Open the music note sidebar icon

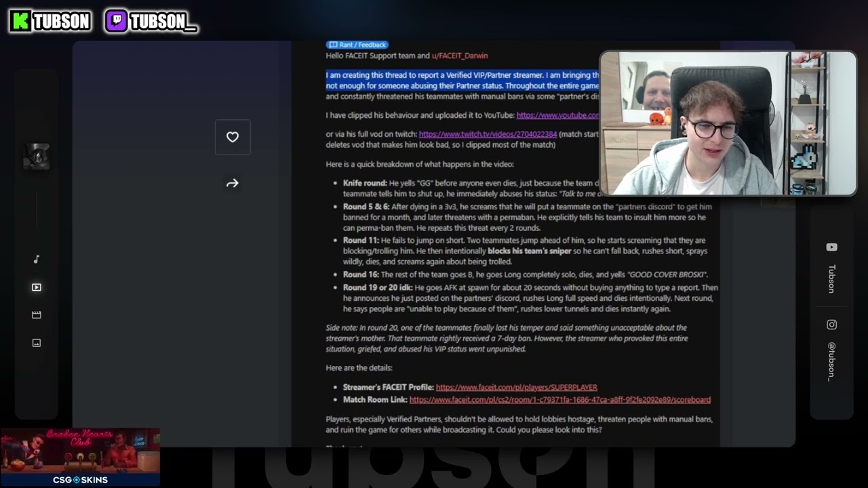[37, 260]
